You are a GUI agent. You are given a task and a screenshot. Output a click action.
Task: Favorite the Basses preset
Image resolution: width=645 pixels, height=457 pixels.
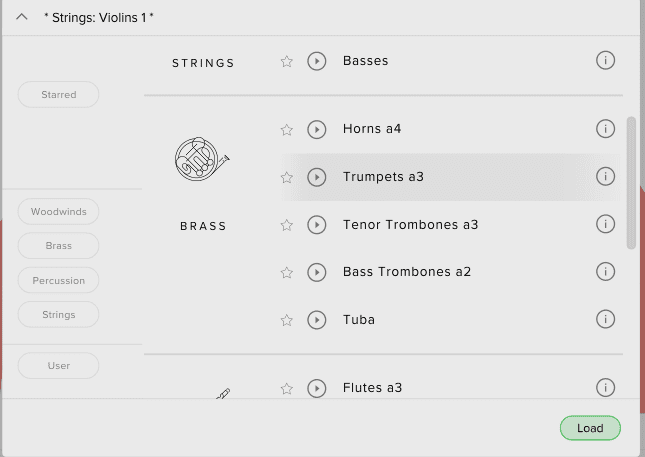tap(287, 61)
